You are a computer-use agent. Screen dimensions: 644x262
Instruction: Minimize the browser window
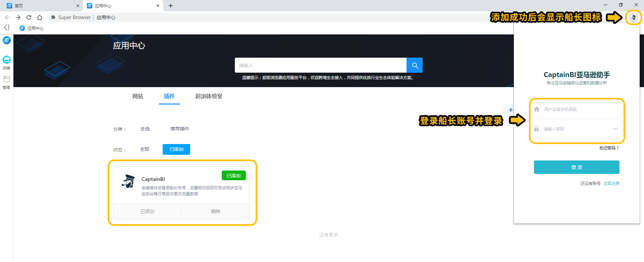click(x=605, y=5)
